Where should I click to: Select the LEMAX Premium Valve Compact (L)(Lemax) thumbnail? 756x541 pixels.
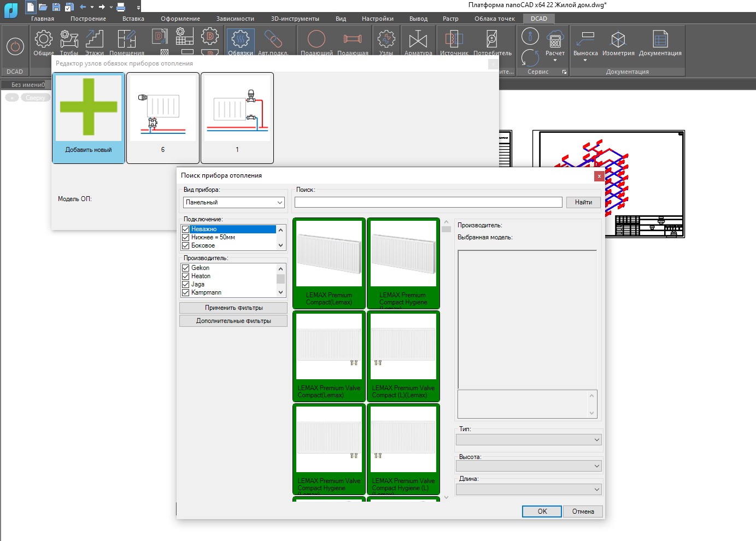(x=403, y=356)
